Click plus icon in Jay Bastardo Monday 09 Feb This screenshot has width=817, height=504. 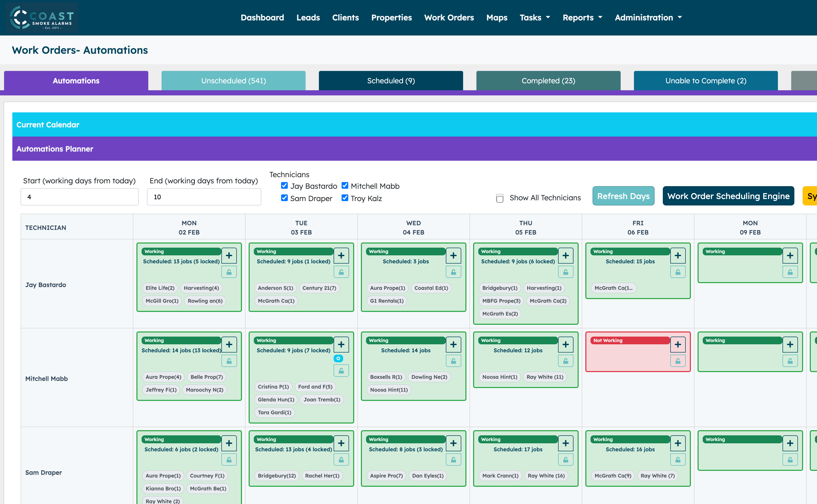point(790,255)
